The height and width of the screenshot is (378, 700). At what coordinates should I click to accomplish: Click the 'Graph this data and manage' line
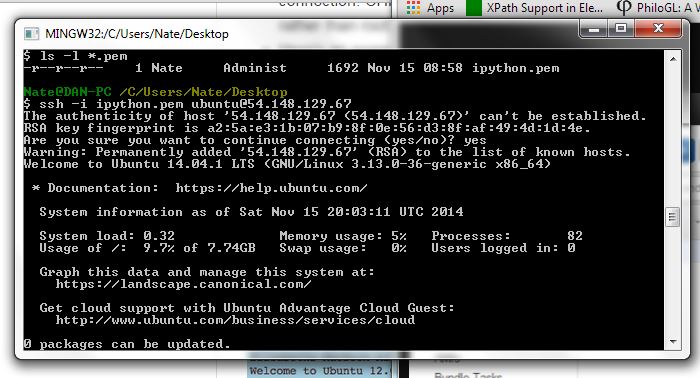(x=207, y=272)
